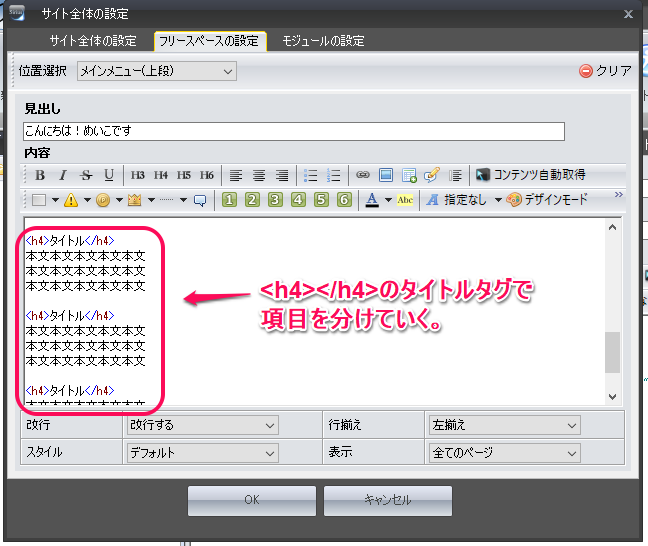Click the center align icon
Image resolution: width=648 pixels, height=546 pixels.
pos(259,175)
